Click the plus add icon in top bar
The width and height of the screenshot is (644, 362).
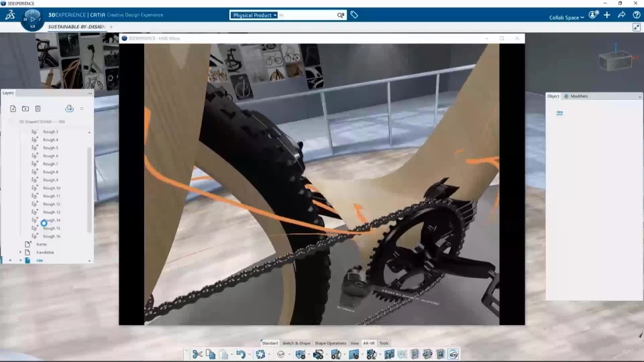pos(607,15)
